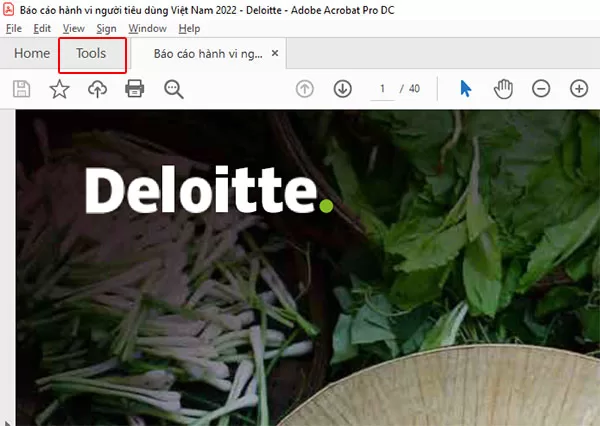Open the Window menu
The height and width of the screenshot is (426, 600).
click(147, 29)
